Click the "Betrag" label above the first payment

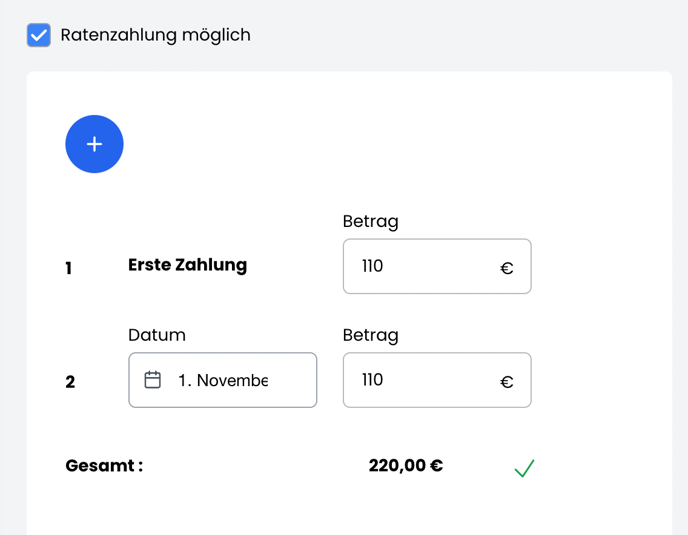[370, 222]
